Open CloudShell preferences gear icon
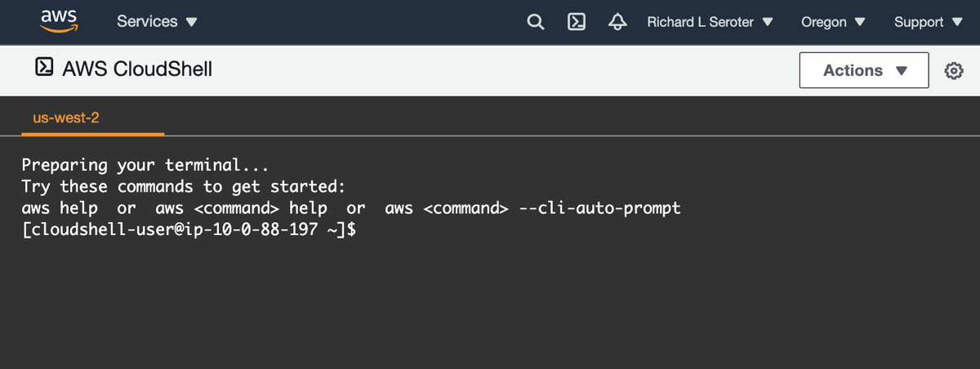Image resolution: width=980 pixels, height=369 pixels. (953, 71)
